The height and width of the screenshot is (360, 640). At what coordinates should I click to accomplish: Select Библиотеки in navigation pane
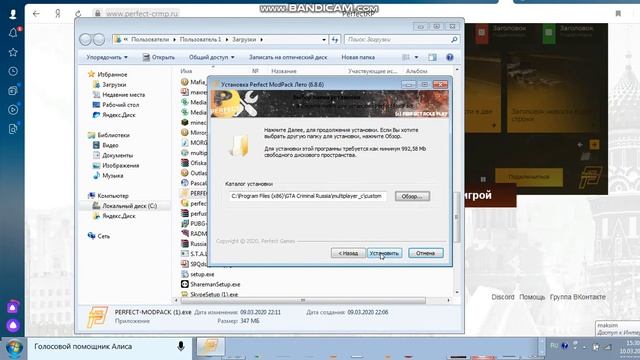coord(109,135)
